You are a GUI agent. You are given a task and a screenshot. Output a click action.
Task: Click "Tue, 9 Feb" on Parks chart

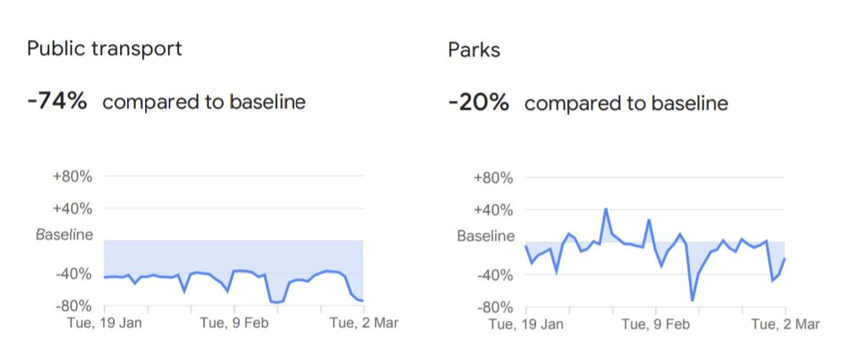pyautogui.click(x=656, y=324)
